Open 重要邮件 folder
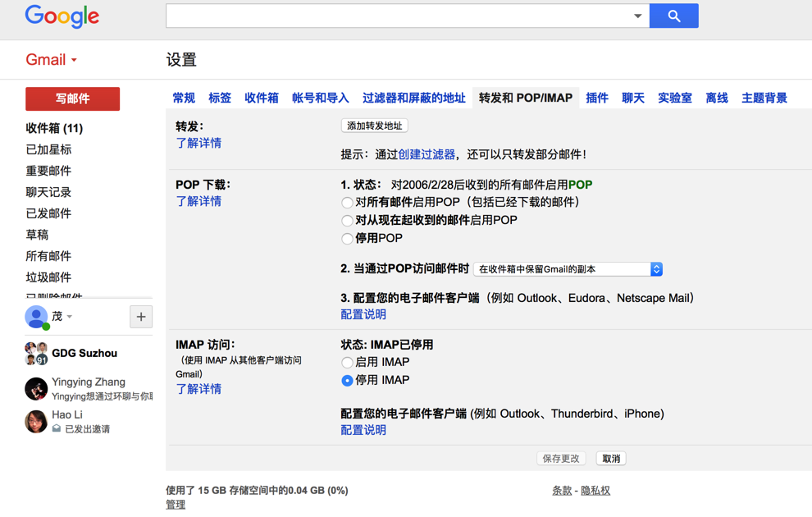 (x=48, y=171)
